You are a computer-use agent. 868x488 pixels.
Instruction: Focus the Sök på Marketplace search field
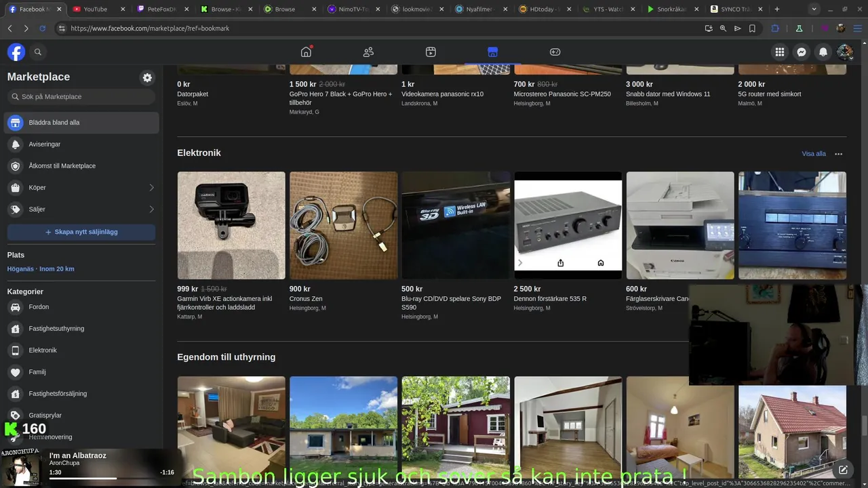(x=81, y=97)
